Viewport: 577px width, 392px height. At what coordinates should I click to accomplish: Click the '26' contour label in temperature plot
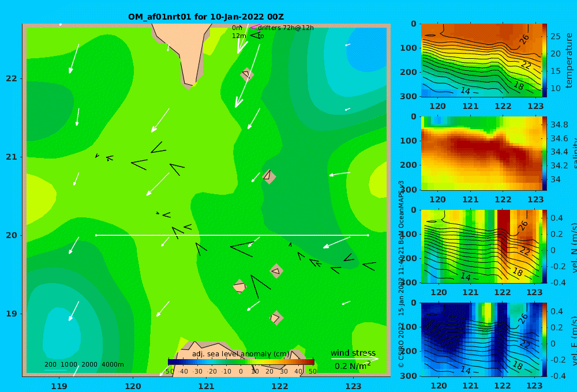pos(524,39)
